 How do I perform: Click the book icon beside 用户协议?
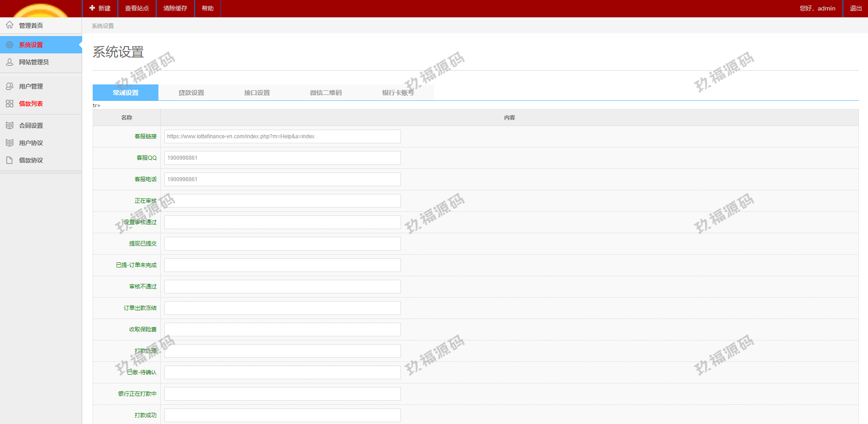tap(10, 143)
